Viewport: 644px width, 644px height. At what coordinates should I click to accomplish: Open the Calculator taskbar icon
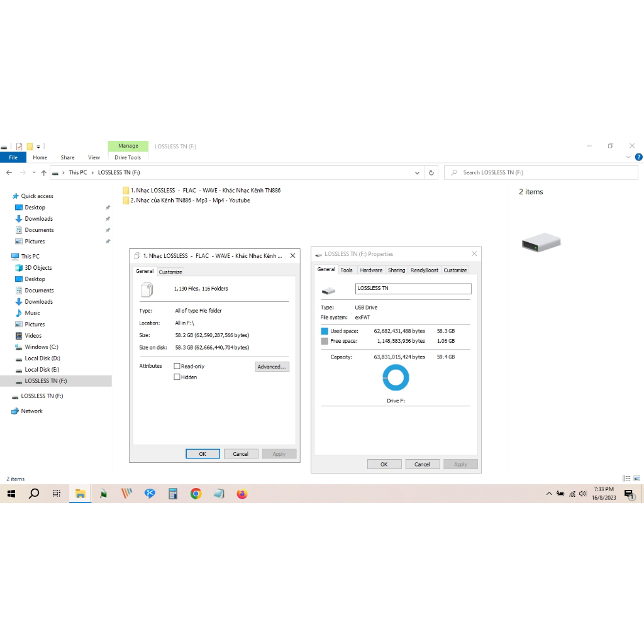click(x=173, y=494)
